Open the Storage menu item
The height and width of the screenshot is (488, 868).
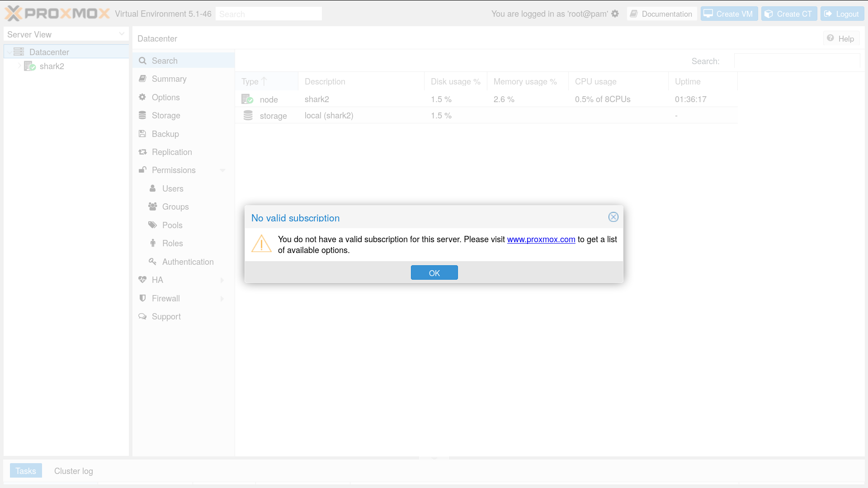[166, 116]
